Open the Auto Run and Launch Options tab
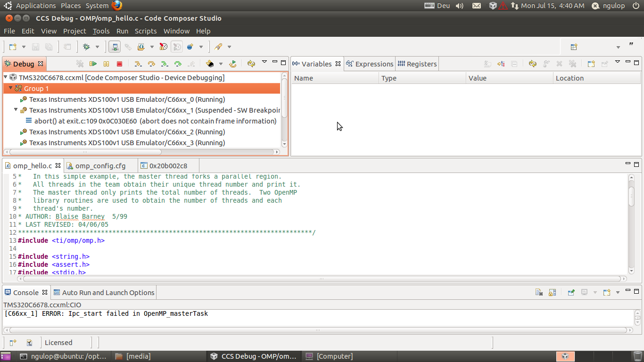The height and width of the screenshot is (362, 644). 104,292
